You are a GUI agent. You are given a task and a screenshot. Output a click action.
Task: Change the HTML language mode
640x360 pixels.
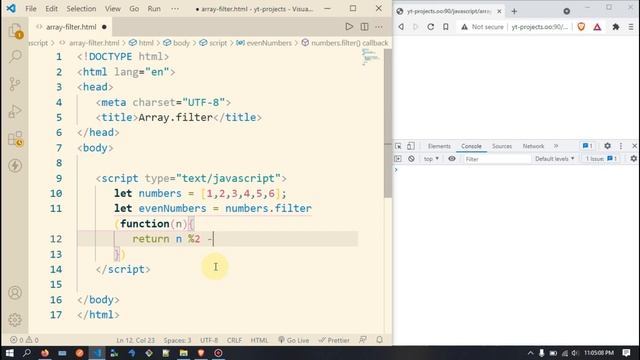click(x=259, y=340)
